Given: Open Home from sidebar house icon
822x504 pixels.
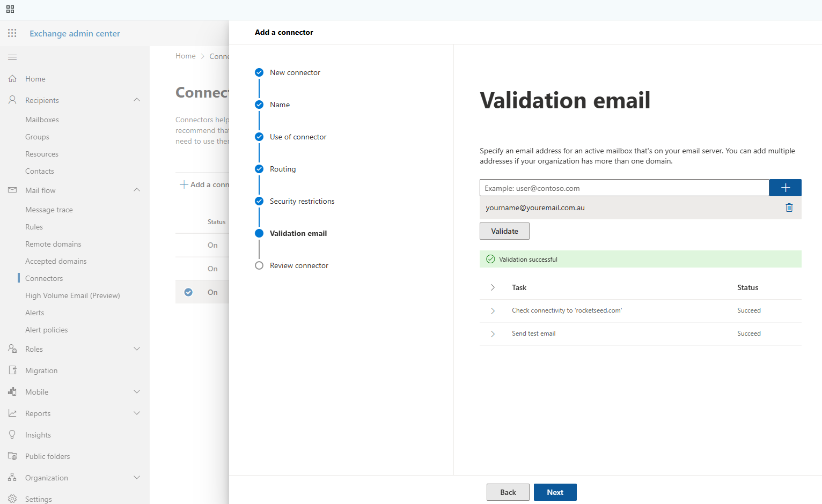Looking at the screenshot, I should coord(12,79).
